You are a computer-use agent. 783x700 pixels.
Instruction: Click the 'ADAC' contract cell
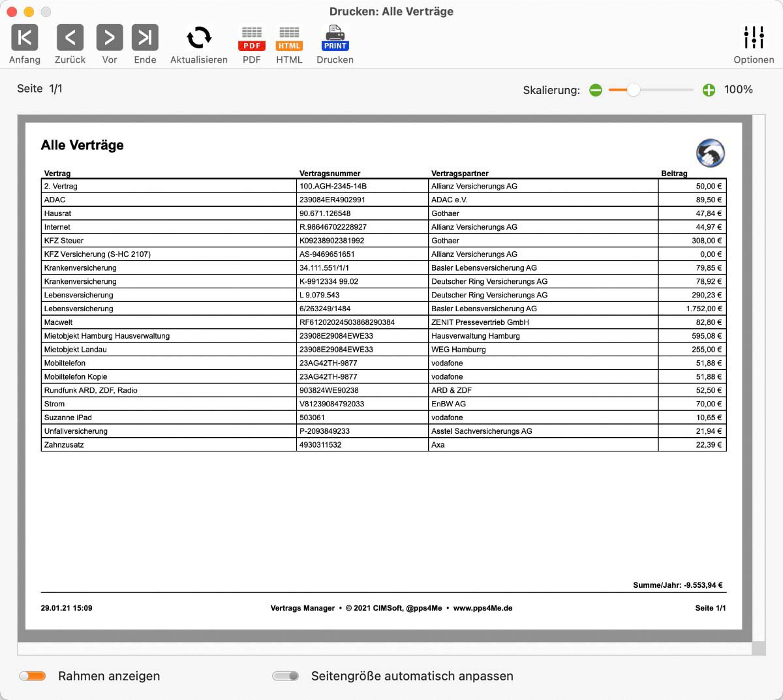(x=168, y=200)
